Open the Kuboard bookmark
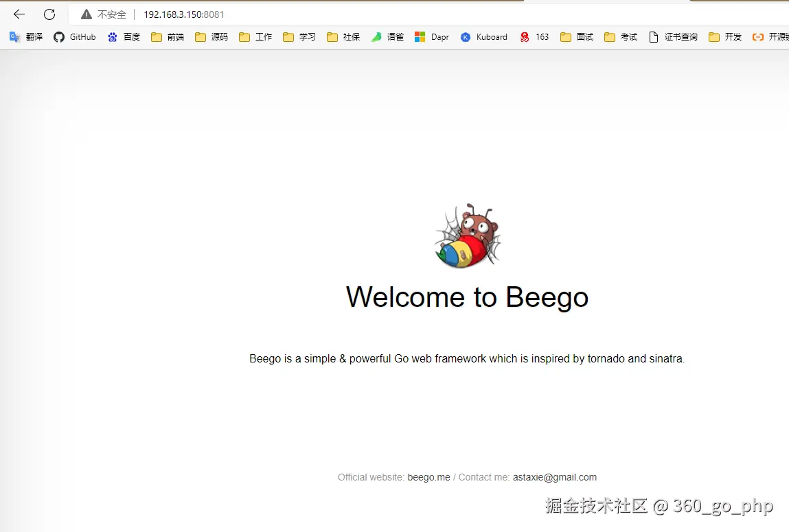Image resolution: width=789 pixels, height=532 pixels. (x=484, y=36)
